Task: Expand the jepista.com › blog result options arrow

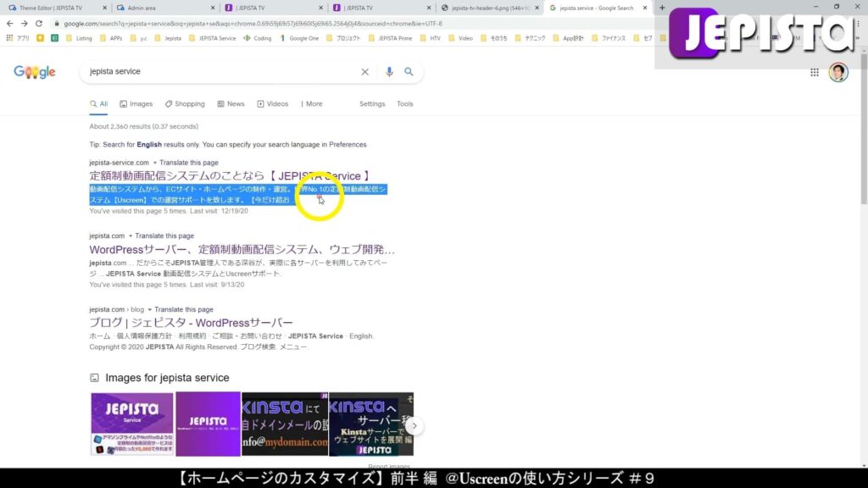Action: pos(149,310)
